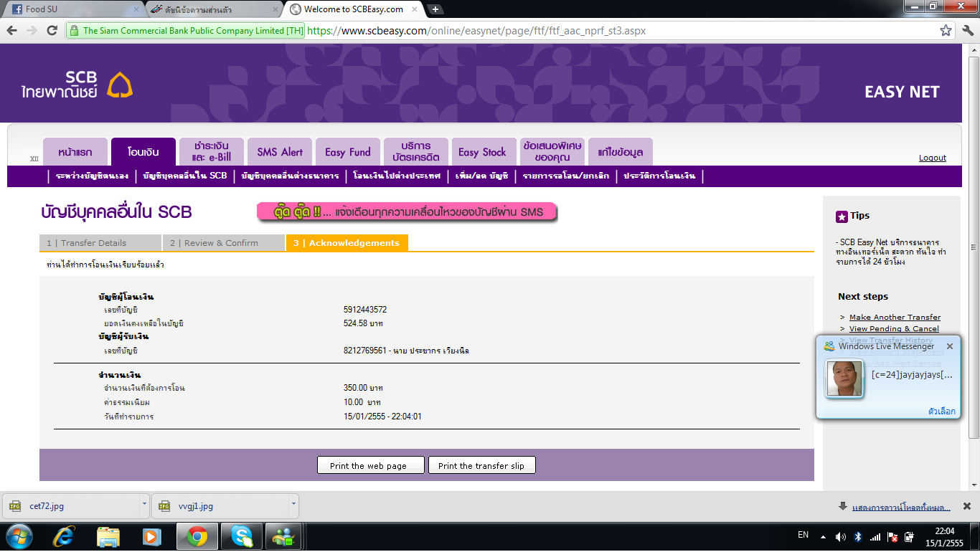Viewport: 980px width, 552px height.
Task: Click the contact photo in Messenger popup
Action: [844, 378]
